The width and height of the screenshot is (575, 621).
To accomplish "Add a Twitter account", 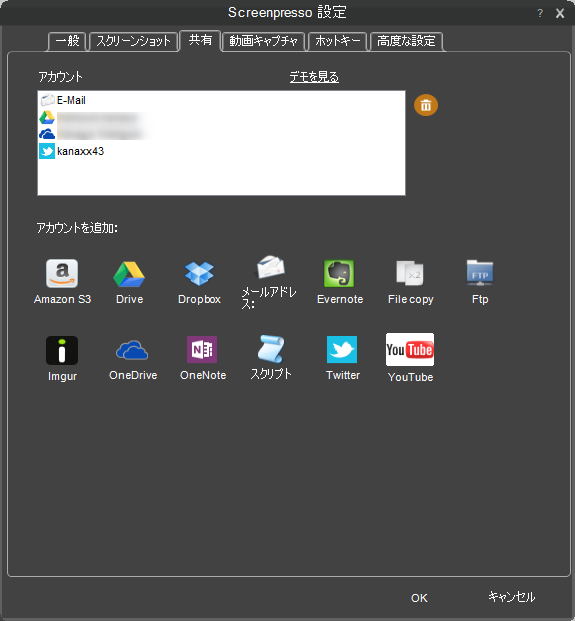I will (x=343, y=358).
